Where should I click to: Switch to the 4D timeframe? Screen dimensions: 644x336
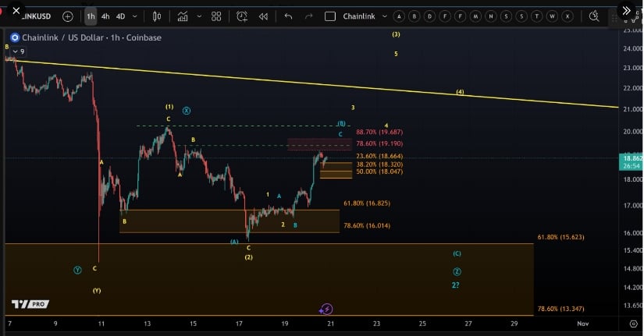click(120, 16)
